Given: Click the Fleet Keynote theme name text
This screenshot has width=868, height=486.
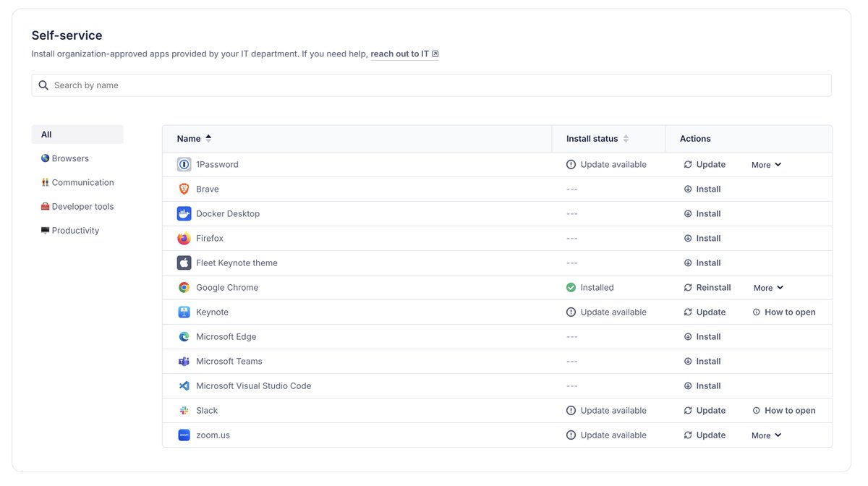Looking at the screenshot, I should click(237, 263).
